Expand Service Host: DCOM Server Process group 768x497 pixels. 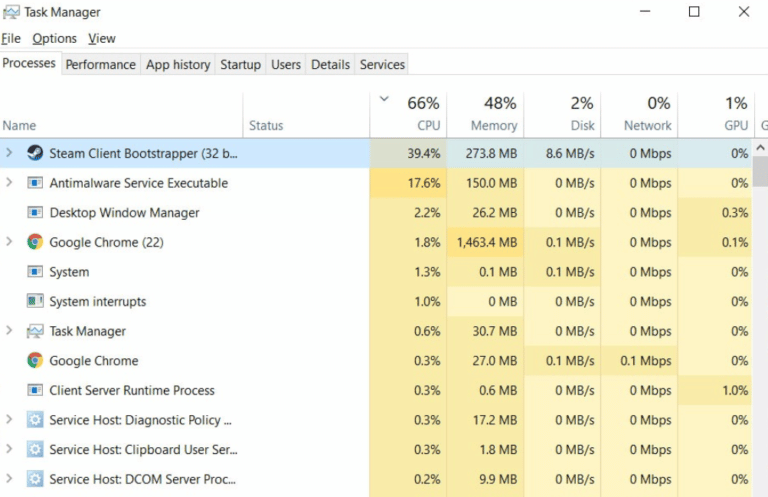click(x=9, y=478)
